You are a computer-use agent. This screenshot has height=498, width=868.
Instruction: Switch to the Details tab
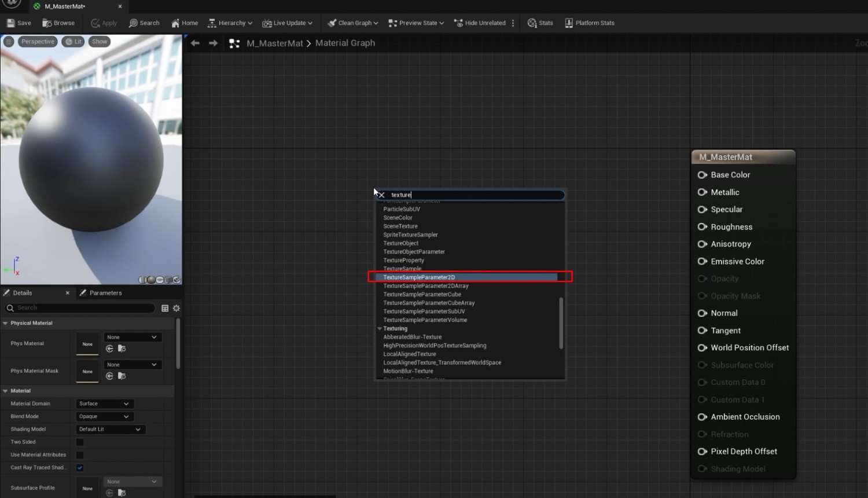[x=22, y=293]
